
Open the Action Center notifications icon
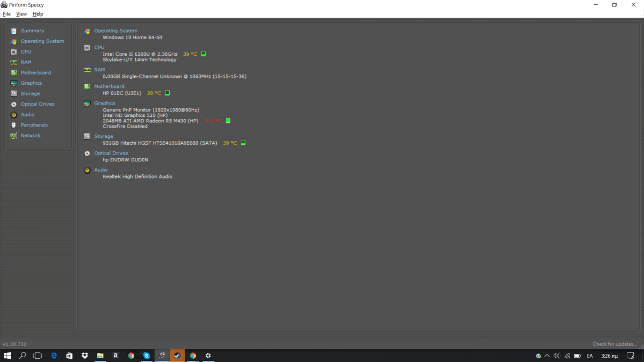(631, 356)
